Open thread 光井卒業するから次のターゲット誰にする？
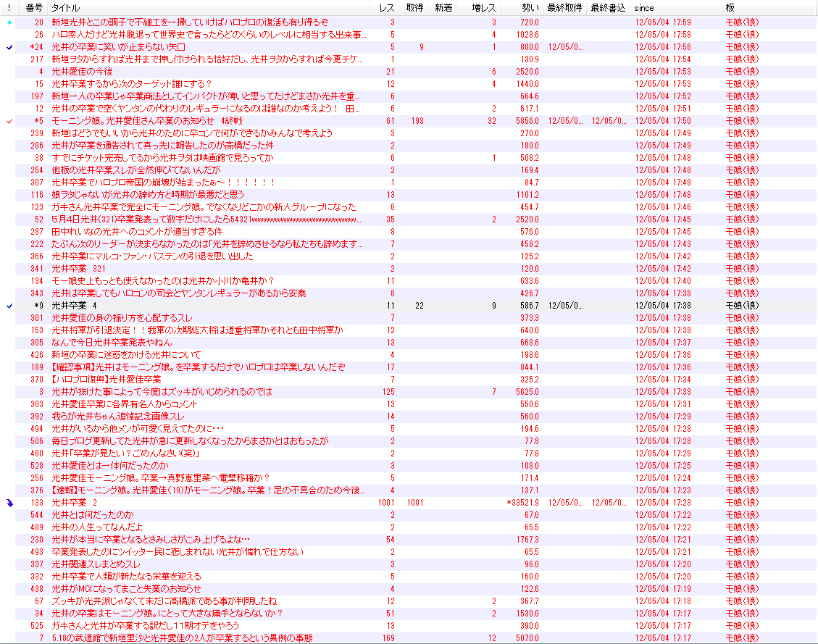This screenshot has height=644, width=818. 131,84
